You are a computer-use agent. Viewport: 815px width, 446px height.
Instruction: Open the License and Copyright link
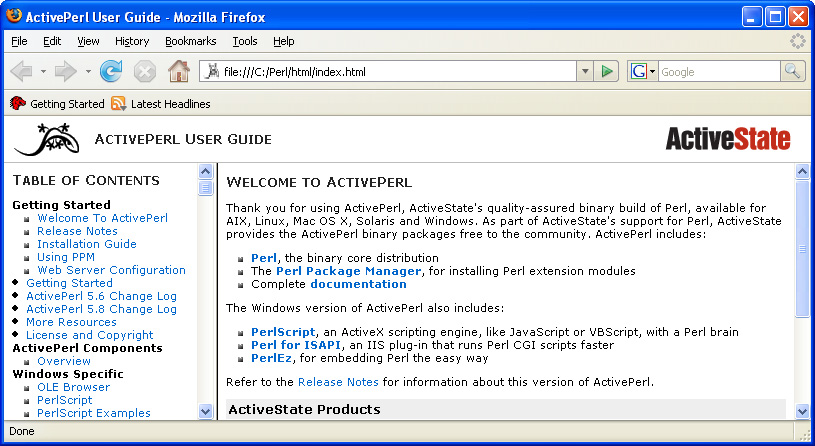point(89,335)
